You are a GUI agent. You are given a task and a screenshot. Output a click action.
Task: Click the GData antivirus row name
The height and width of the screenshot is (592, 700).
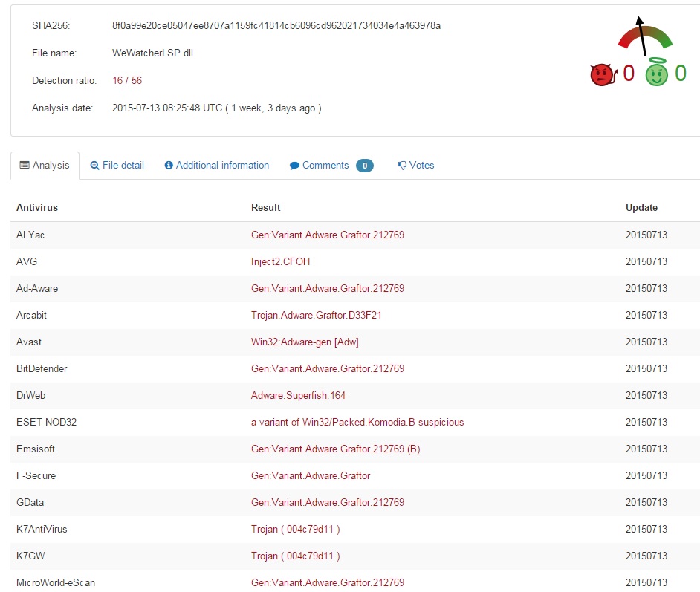pyautogui.click(x=30, y=503)
